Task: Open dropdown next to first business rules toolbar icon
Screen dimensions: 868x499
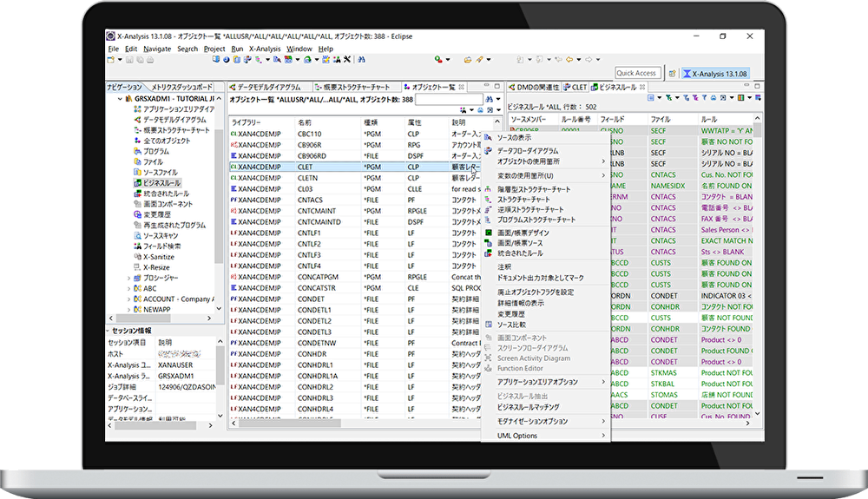Action: pos(660,98)
